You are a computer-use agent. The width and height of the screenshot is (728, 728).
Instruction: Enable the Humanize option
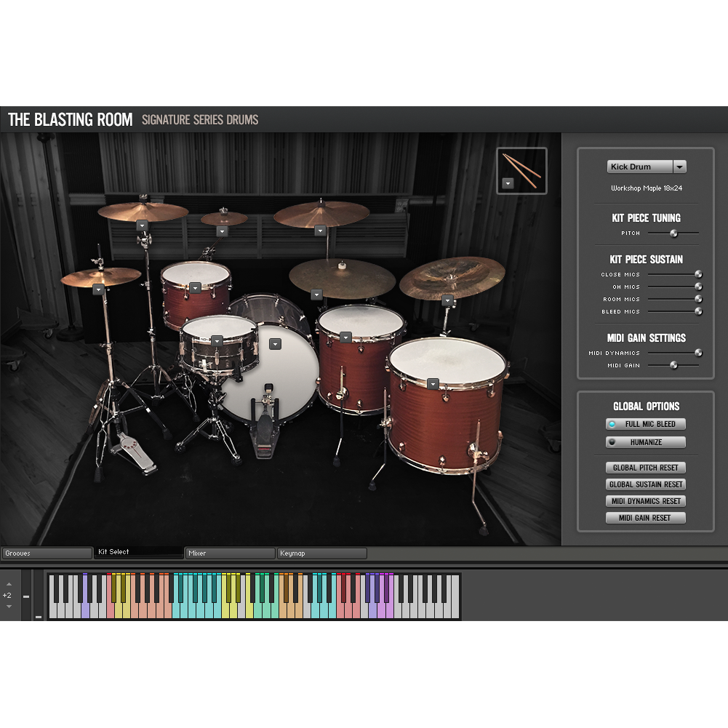(646, 442)
